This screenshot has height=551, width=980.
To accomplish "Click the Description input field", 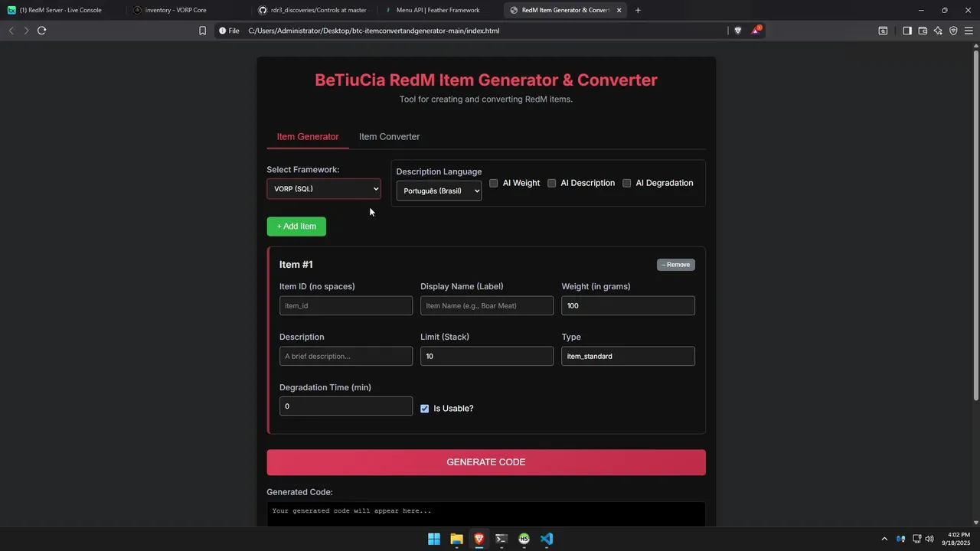I will tap(346, 356).
